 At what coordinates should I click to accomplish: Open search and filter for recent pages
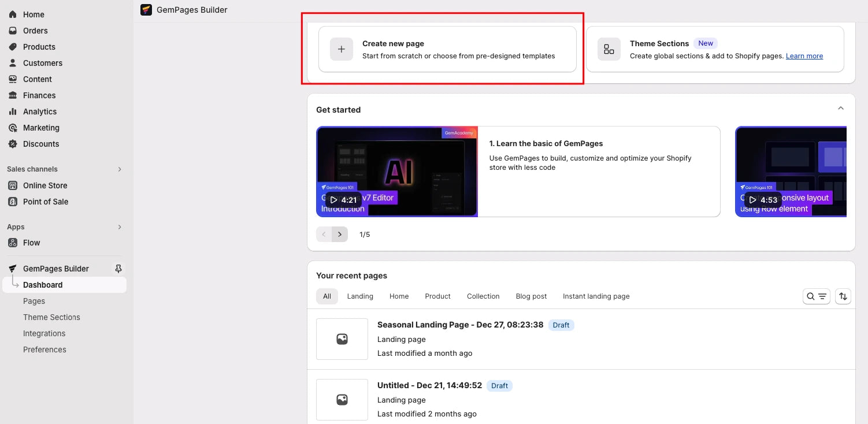click(817, 296)
